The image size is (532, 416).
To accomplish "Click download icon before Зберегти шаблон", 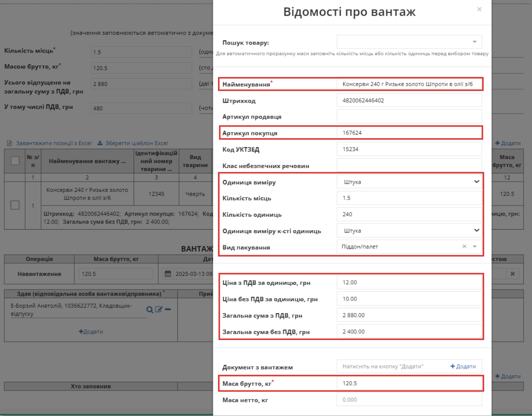I will coord(100,143).
